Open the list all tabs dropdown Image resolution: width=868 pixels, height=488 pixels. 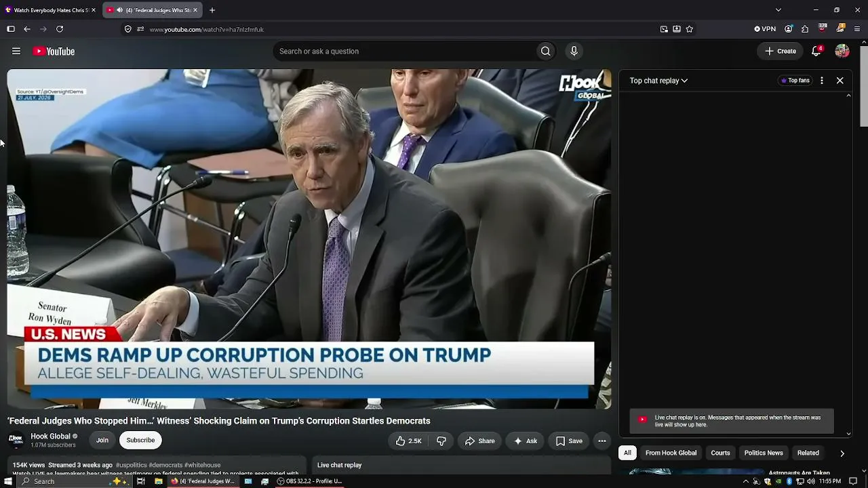(778, 10)
